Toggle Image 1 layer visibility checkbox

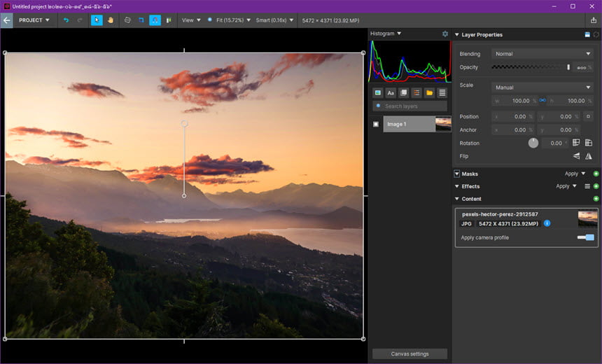(376, 125)
